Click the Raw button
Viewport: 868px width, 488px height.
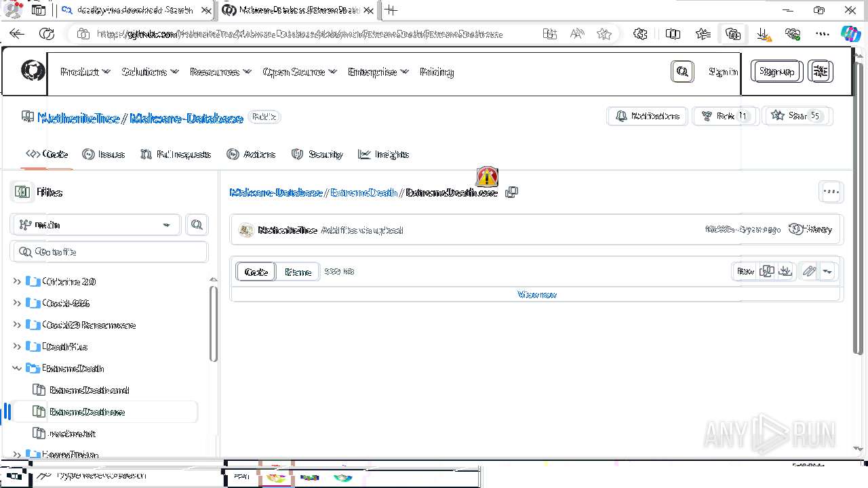point(745,271)
